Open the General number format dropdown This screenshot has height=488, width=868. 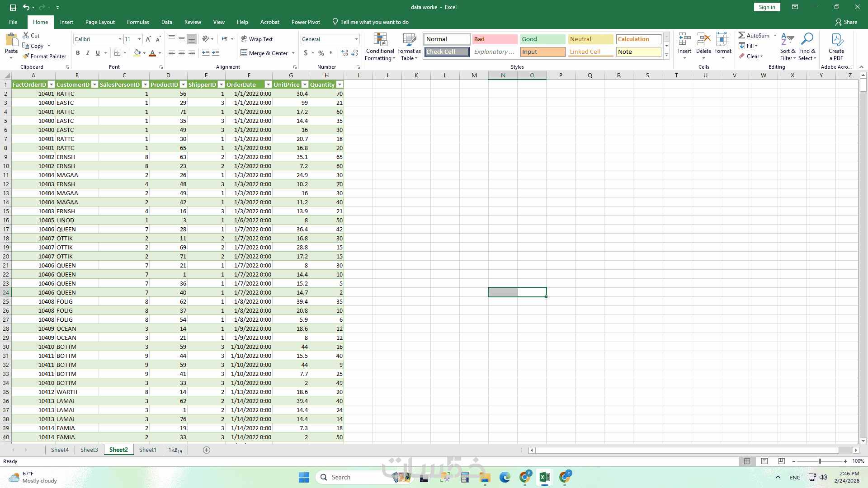click(x=356, y=39)
